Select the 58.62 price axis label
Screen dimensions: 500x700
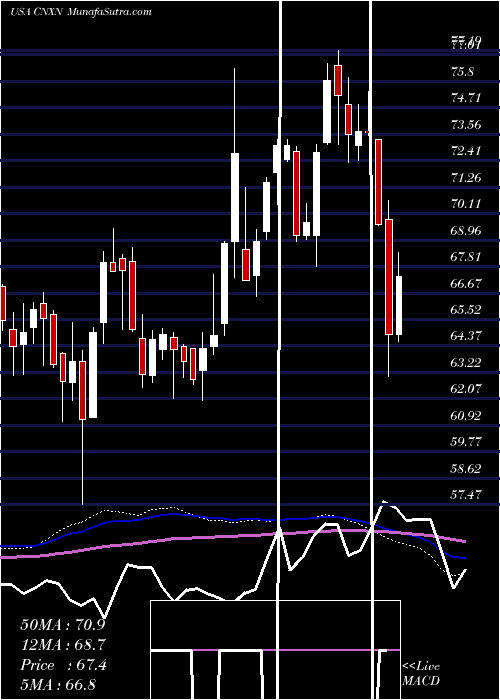coord(466,469)
